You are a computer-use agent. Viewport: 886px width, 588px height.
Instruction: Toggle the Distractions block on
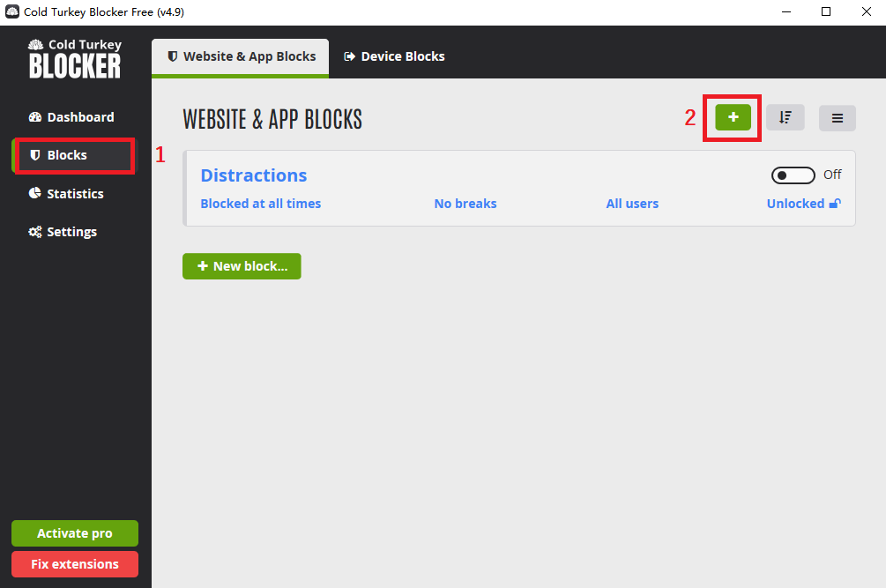(793, 175)
